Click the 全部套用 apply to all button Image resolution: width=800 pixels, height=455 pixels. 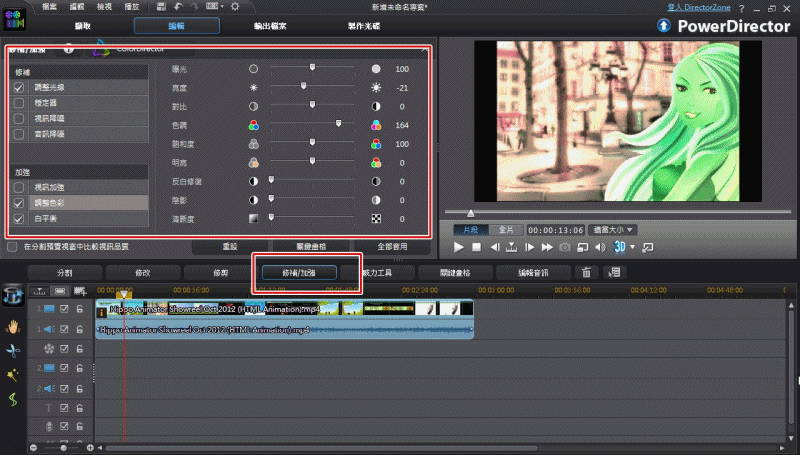click(x=392, y=246)
